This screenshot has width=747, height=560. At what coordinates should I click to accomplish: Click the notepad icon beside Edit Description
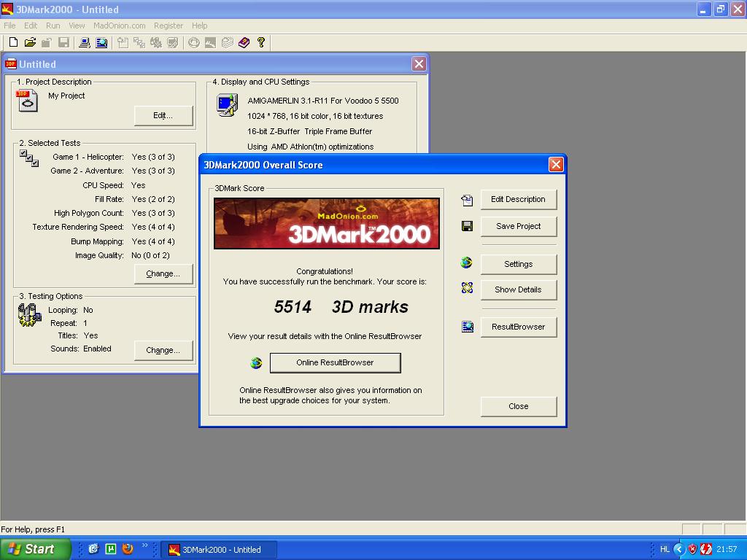click(467, 200)
